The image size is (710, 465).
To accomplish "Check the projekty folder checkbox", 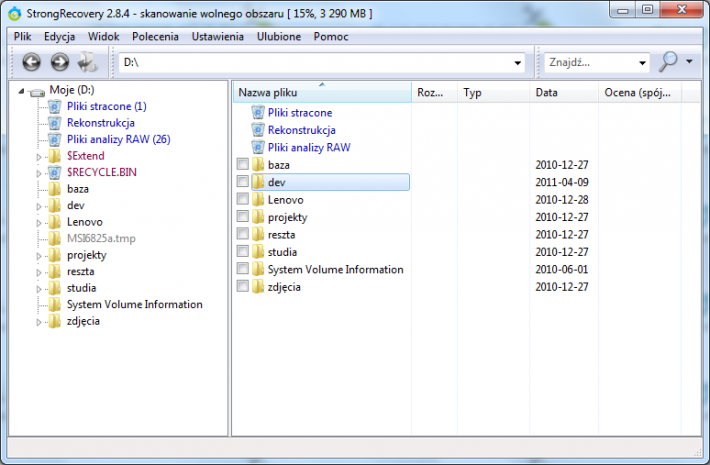I will tap(243, 216).
